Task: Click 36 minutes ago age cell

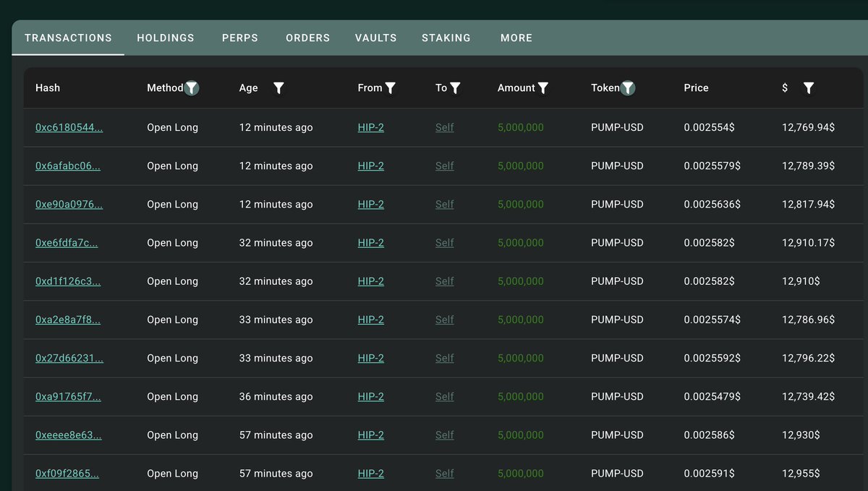Action: coord(276,396)
